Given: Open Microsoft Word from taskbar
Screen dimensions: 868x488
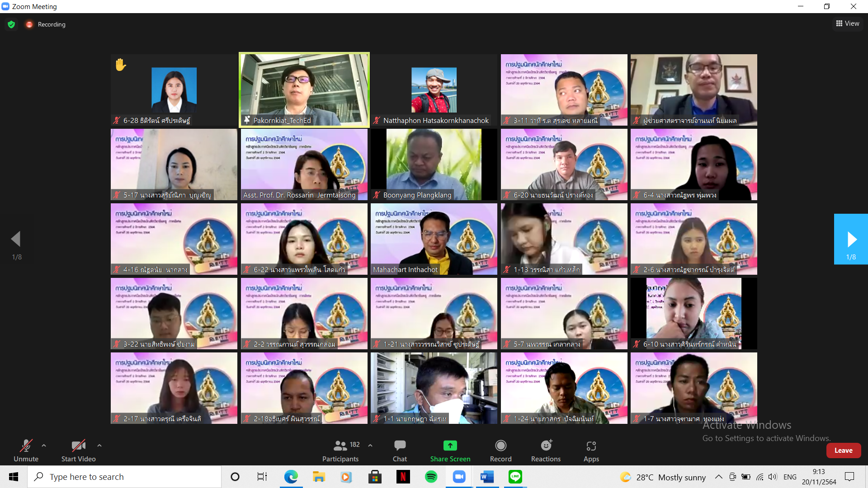Looking at the screenshot, I should coord(487,477).
